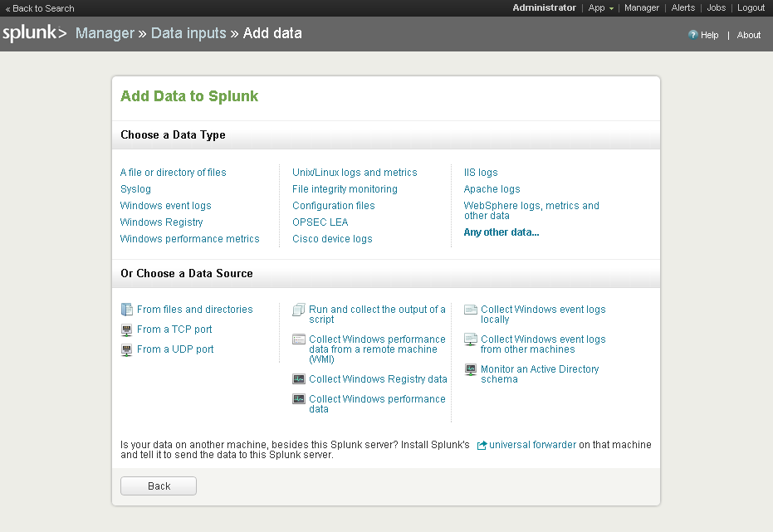Open the Manager item in top bar
773x532 pixels.
tap(641, 7)
